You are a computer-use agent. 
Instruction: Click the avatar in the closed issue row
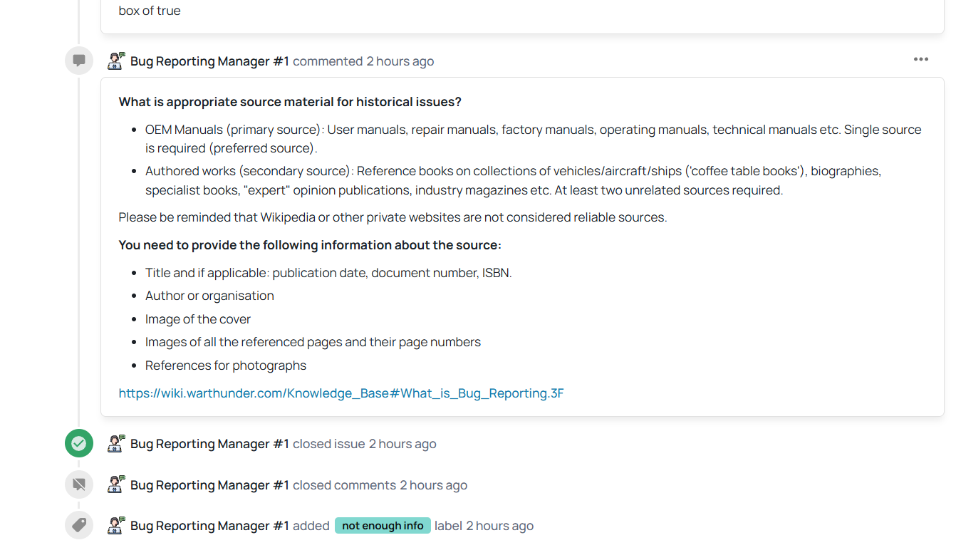click(116, 444)
